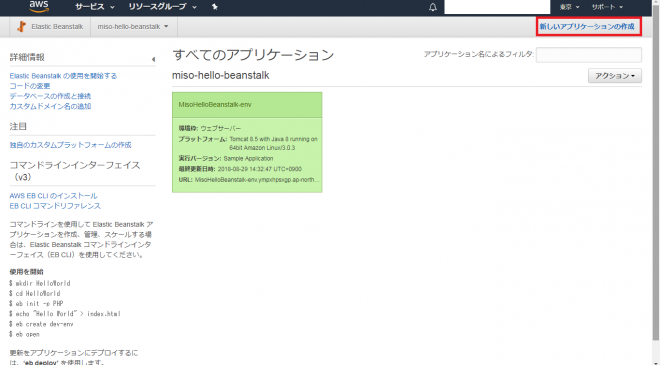This screenshot has width=660, height=365.
Task: Open the サポート menu
Action: click(x=607, y=7)
